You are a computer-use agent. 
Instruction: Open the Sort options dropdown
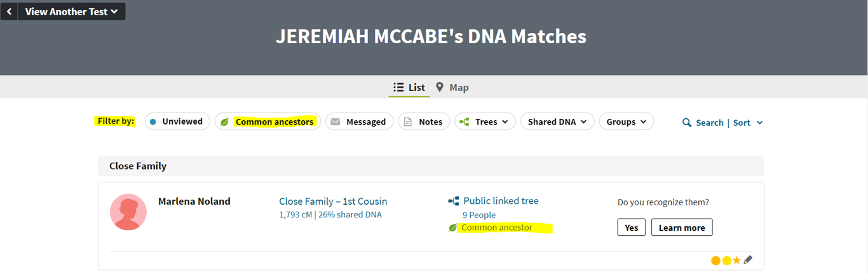pos(748,123)
